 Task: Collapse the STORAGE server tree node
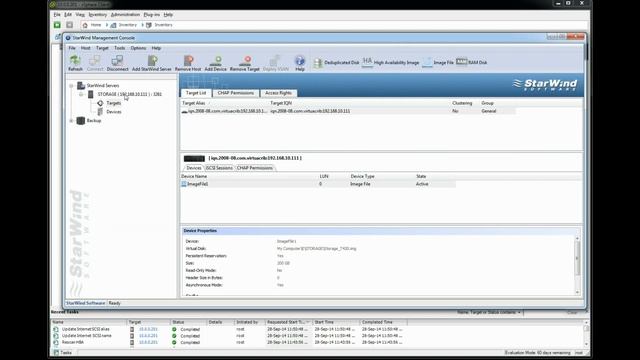(81, 94)
